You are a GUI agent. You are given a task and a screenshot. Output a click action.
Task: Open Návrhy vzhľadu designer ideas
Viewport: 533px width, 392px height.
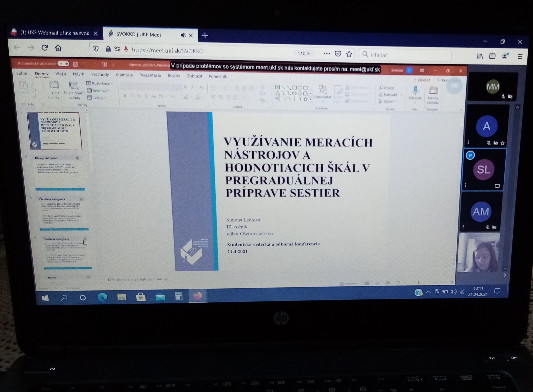[433, 91]
